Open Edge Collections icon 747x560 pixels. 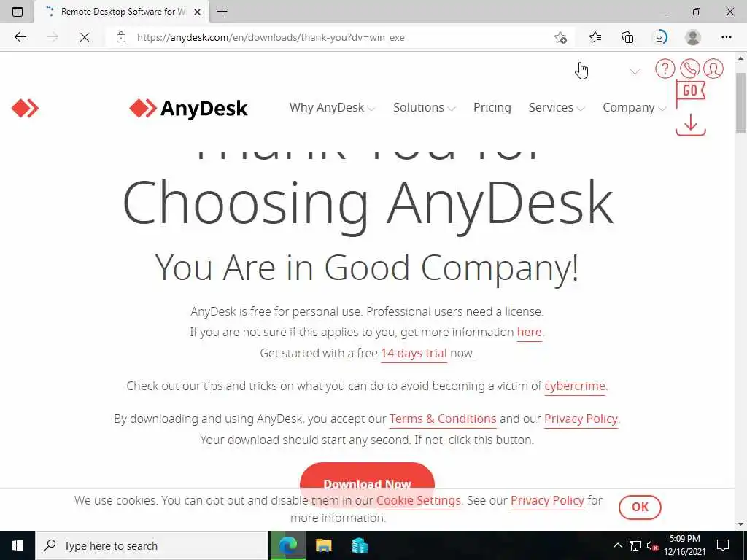(x=627, y=37)
